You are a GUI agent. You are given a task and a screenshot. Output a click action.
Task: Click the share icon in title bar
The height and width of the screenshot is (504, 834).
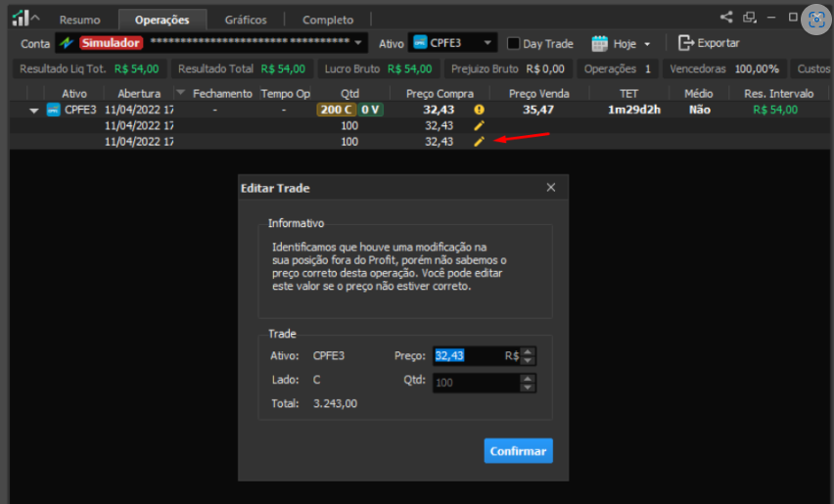(x=726, y=17)
